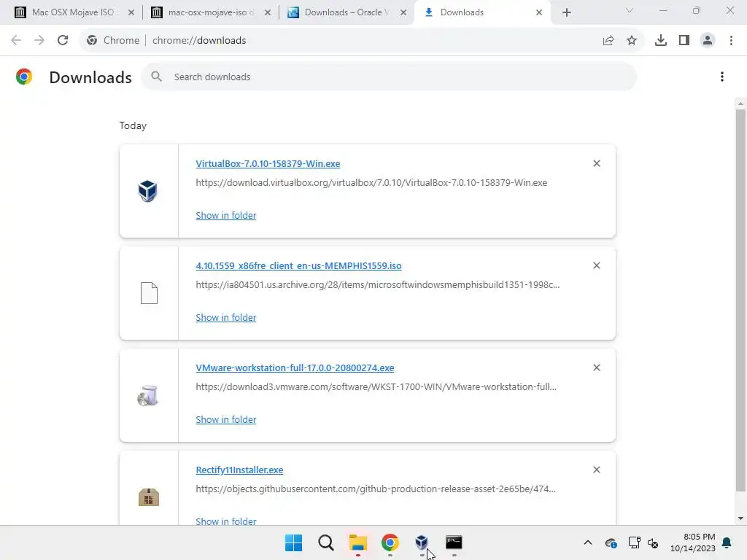The width and height of the screenshot is (747, 560).
Task: Click the forward navigation arrow
Action: pos(39,41)
